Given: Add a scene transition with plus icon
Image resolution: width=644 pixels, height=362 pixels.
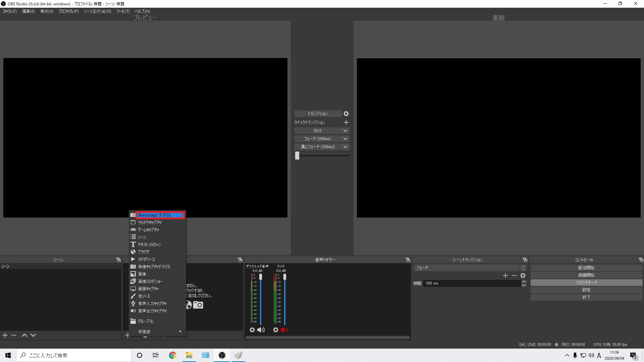Looking at the screenshot, I should click(505, 276).
